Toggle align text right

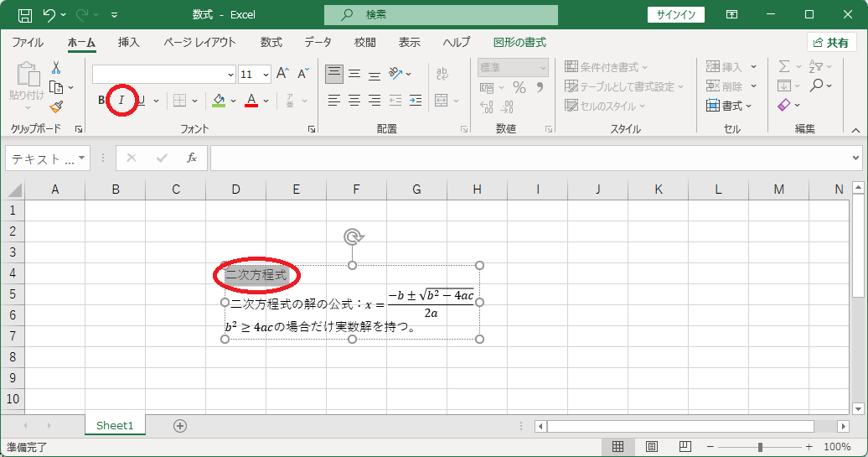pos(375,101)
